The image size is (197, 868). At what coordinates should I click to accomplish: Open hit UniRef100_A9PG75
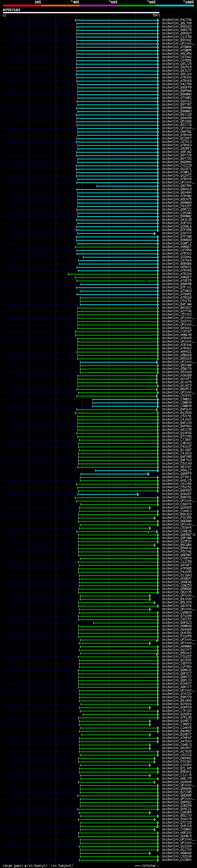176,30
